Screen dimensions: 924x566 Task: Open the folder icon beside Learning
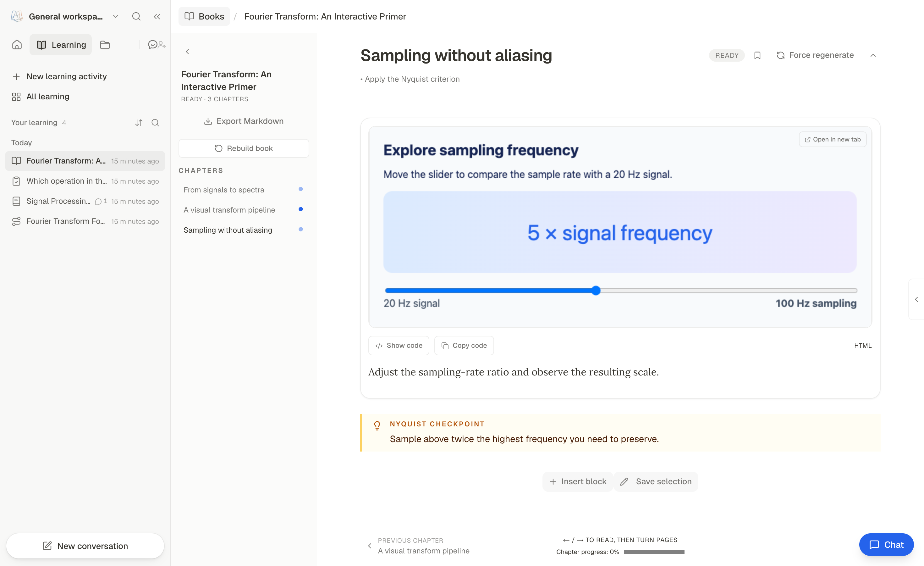tap(105, 45)
